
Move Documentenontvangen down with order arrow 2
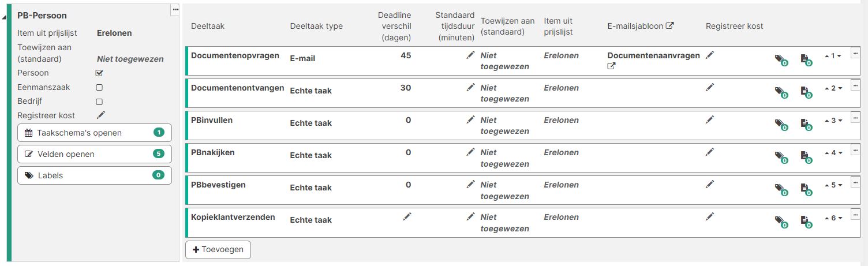pos(840,88)
